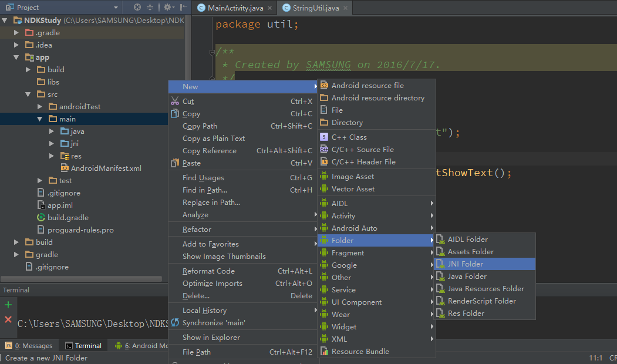Click the code folding marker beside the comment

[x=212, y=52]
